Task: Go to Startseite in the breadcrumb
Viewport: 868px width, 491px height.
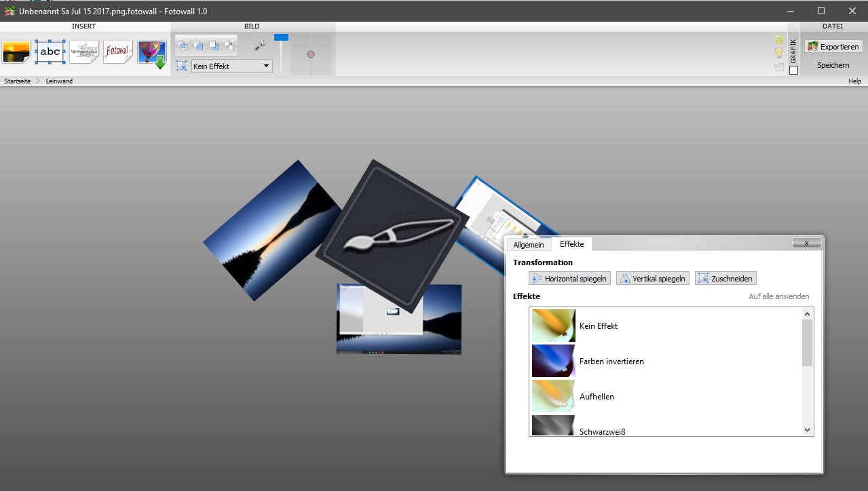Action: (x=18, y=81)
